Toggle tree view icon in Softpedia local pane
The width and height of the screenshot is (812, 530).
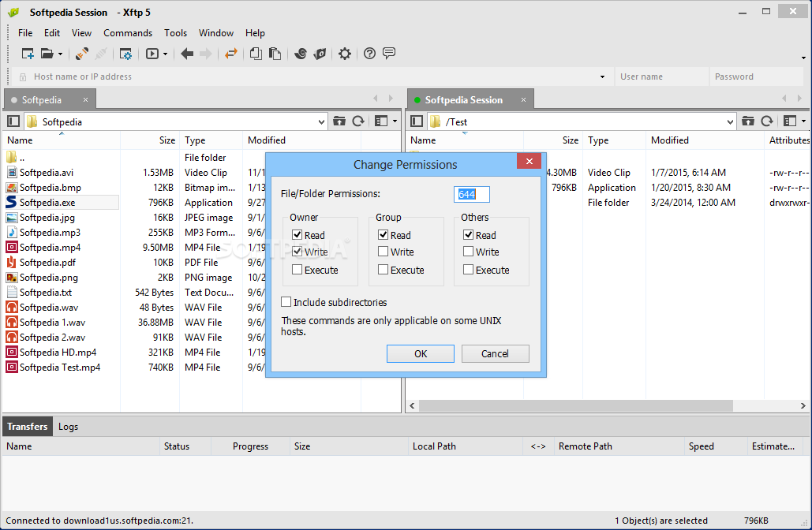point(13,121)
